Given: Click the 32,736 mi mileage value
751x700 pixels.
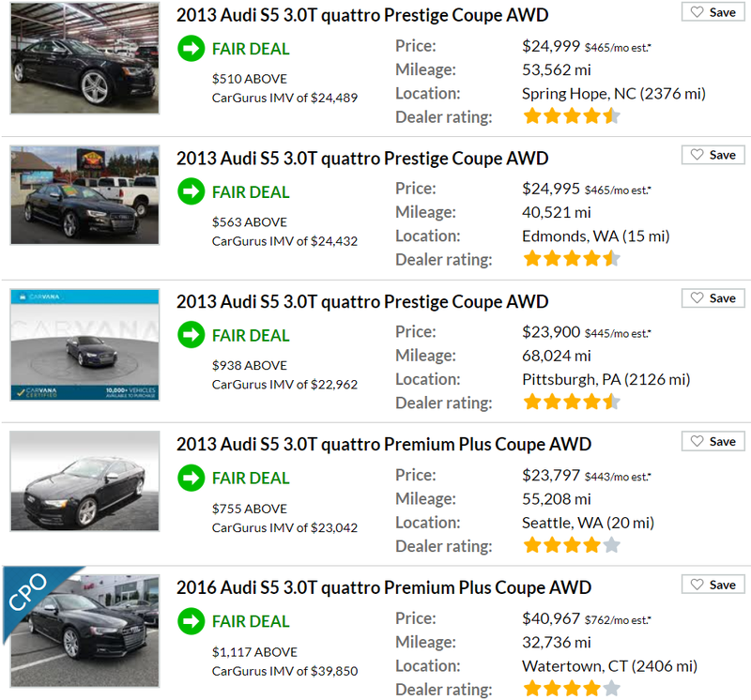Looking at the screenshot, I should point(557,642).
